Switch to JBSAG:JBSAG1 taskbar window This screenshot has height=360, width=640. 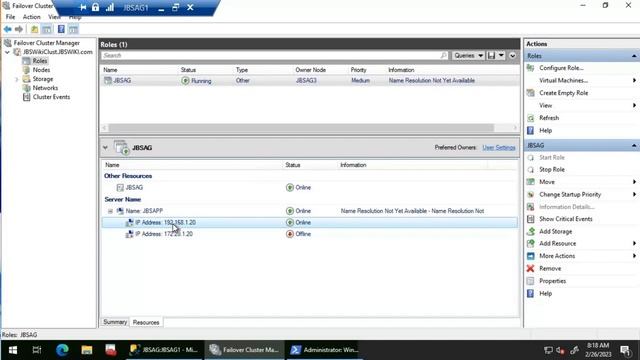coord(164,350)
